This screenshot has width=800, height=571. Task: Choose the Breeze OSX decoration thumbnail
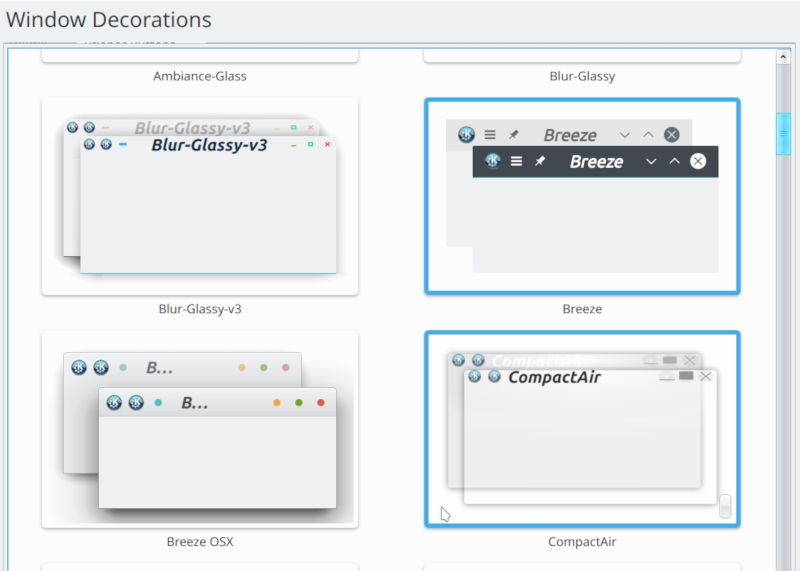point(200,429)
